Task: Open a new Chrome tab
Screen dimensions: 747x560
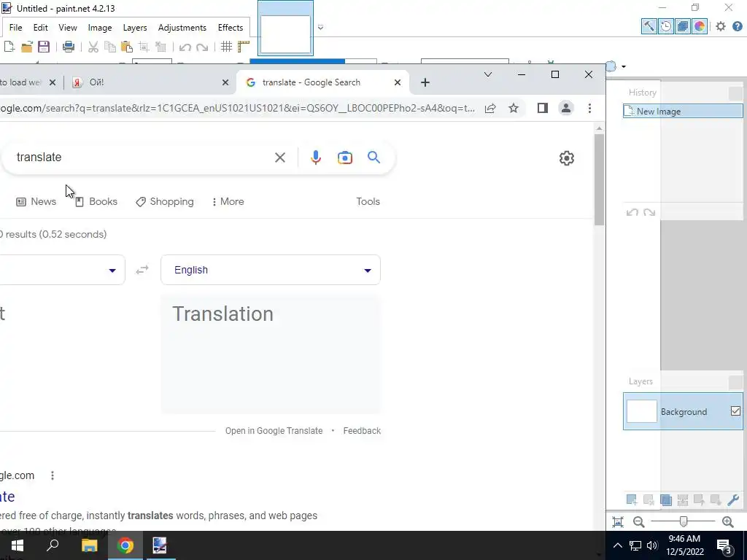Action: (425, 82)
